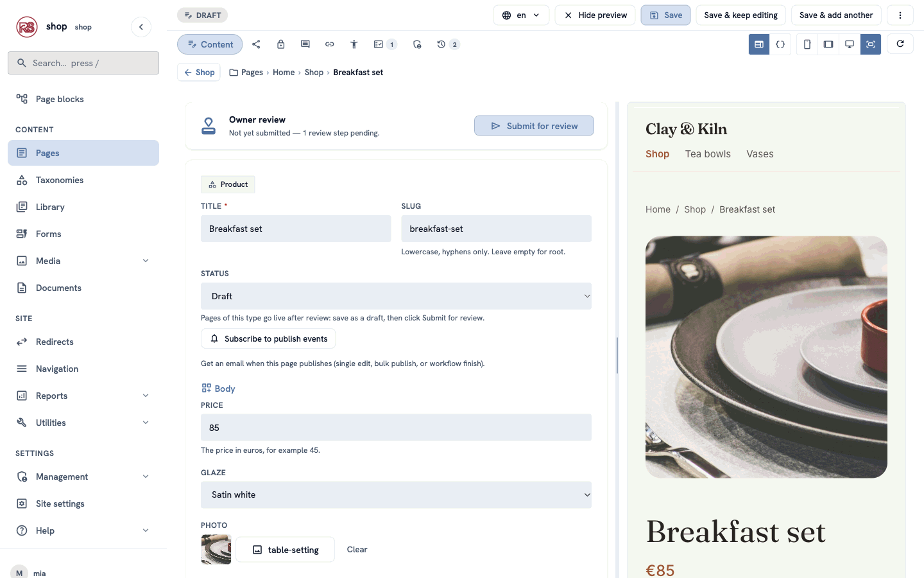Open the link tab icon
This screenshot has height=578, width=924.
coord(329,44)
